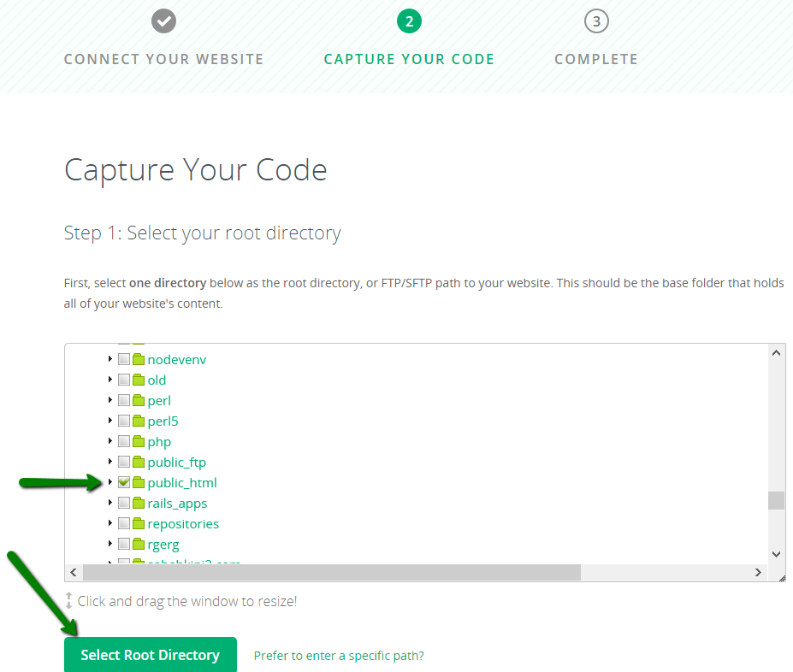Expand the rgerg folder
This screenshot has width=793, height=672.
tap(110, 544)
